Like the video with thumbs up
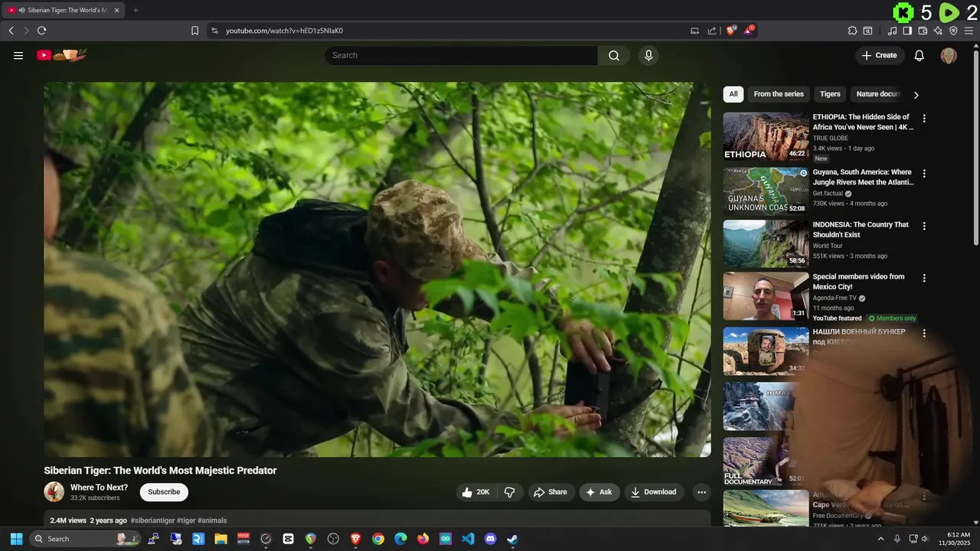This screenshot has width=980, height=551. tap(475, 492)
